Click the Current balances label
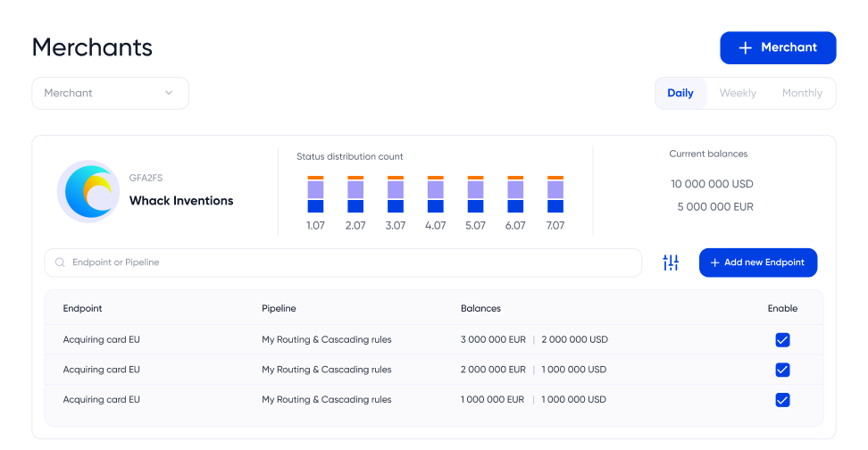Screen dimensions: 868x450 click(x=708, y=154)
